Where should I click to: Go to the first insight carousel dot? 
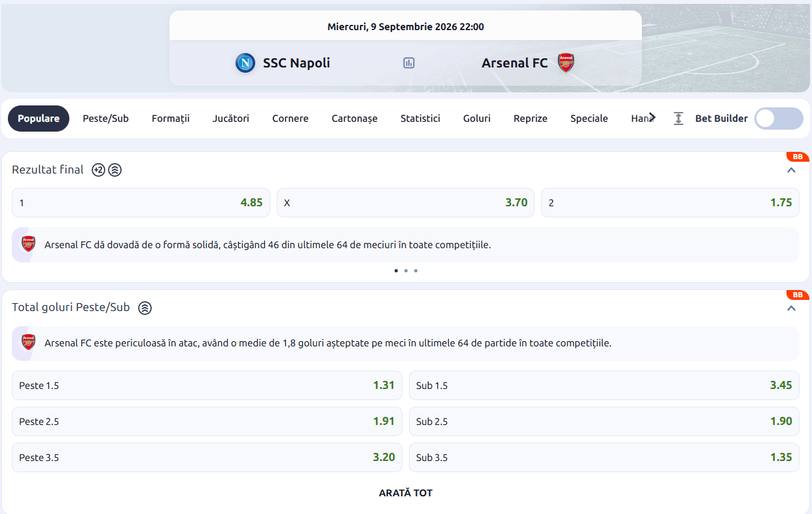click(396, 270)
